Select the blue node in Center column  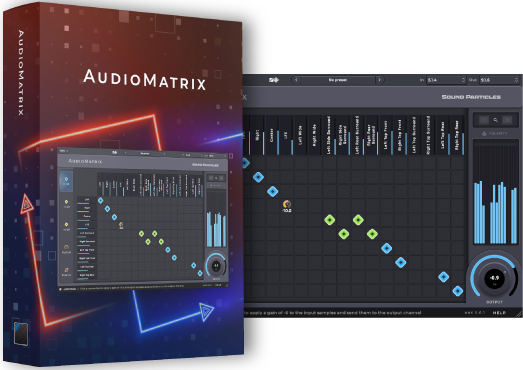point(273,192)
